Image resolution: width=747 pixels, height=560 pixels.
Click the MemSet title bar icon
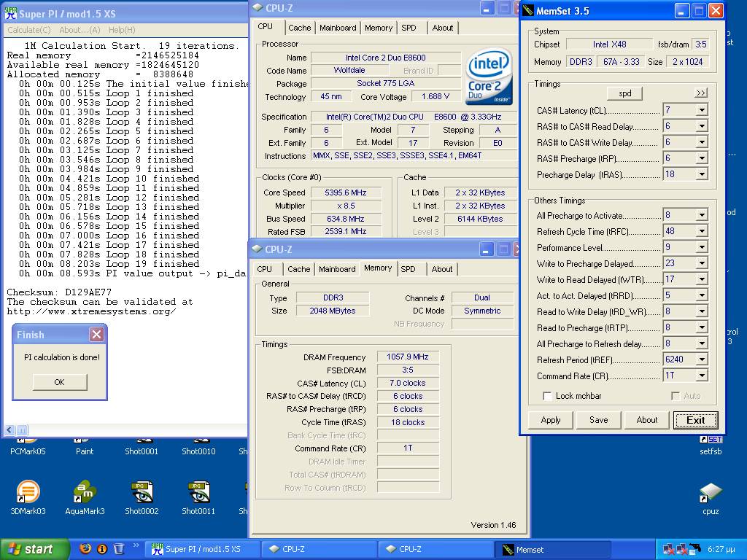click(x=528, y=10)
